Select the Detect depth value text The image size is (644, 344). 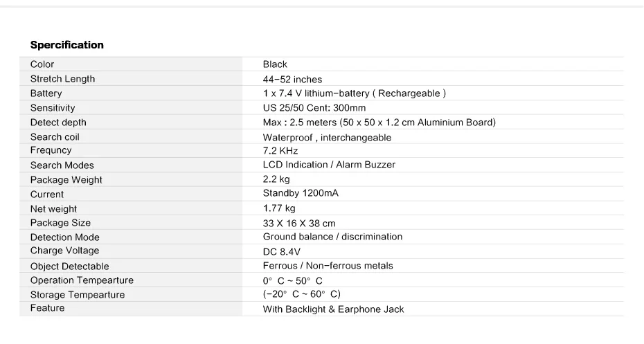[379, 123]
